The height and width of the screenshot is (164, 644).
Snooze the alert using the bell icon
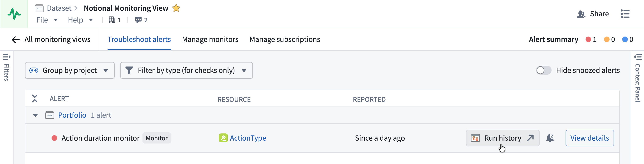550,138
